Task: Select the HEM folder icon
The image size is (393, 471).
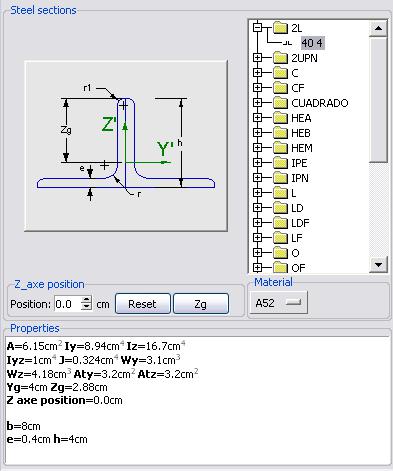Action: (x=280, y=148)
